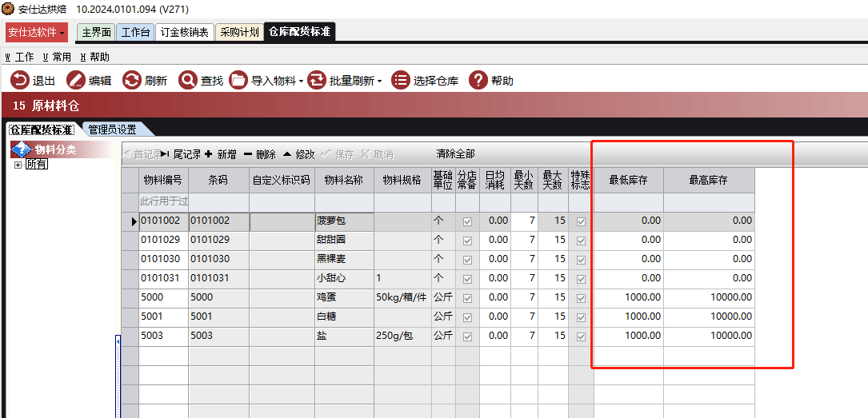Click 修改 to modify the record

pyautogui.click(x=299, y=155)
